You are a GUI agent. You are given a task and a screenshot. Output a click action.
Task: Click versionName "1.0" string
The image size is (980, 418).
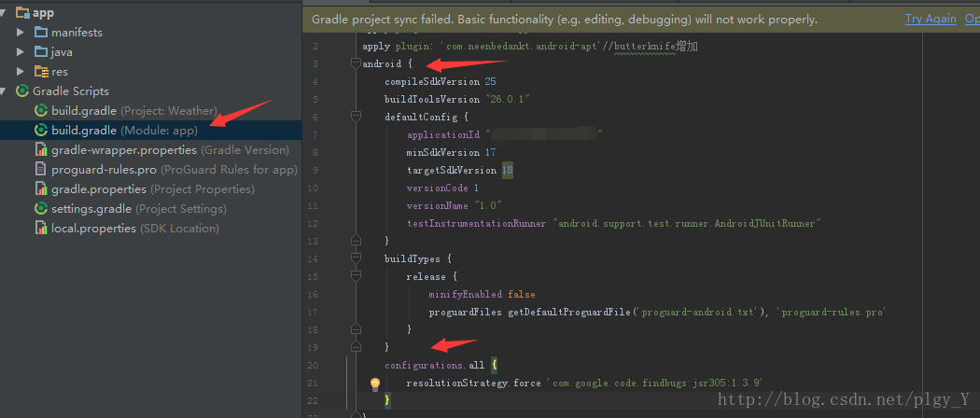(x=488, y=205)
